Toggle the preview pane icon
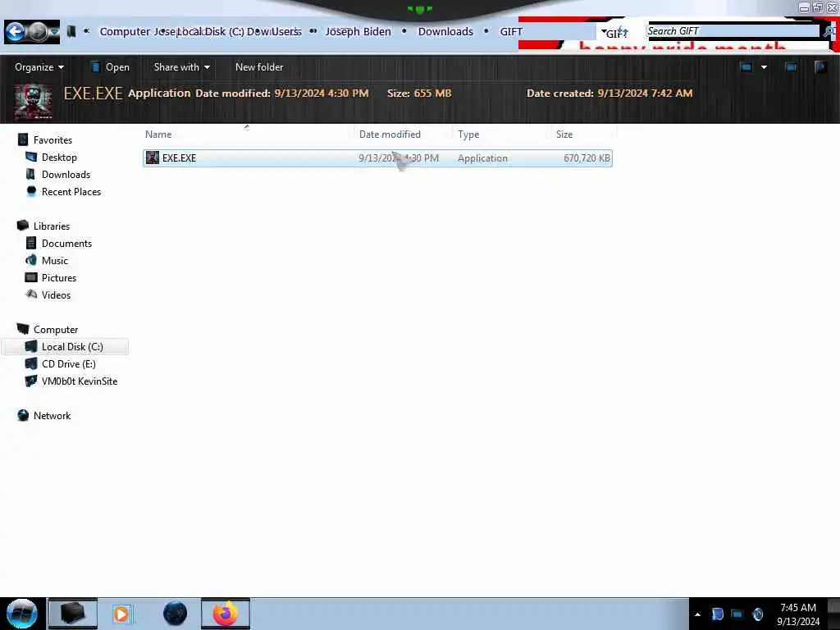The image size is (840, 630). click(791, 67)
